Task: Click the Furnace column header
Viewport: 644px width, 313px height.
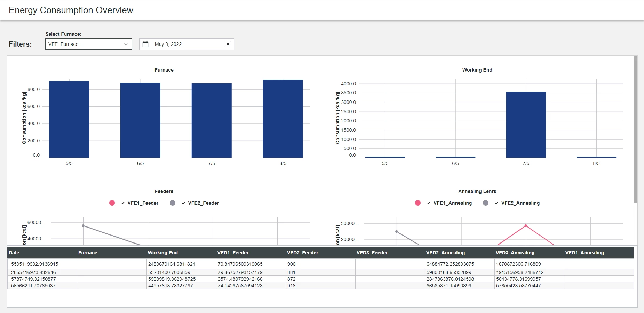Action: coord(112,253)
